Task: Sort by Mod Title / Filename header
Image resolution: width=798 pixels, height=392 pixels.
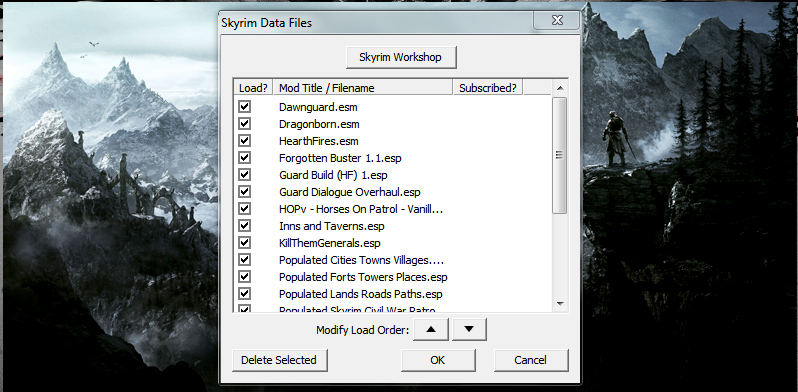Action: [x=363, y=88]
